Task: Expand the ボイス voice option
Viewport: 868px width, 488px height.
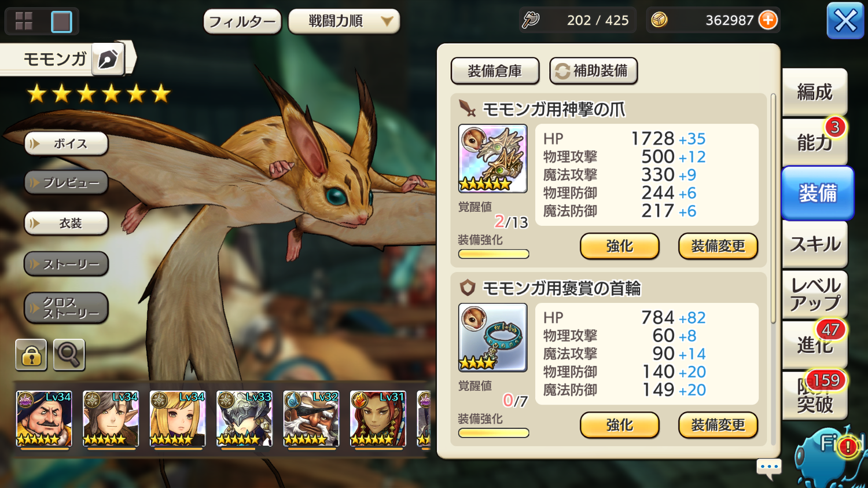Action: (x=66, y=144)
